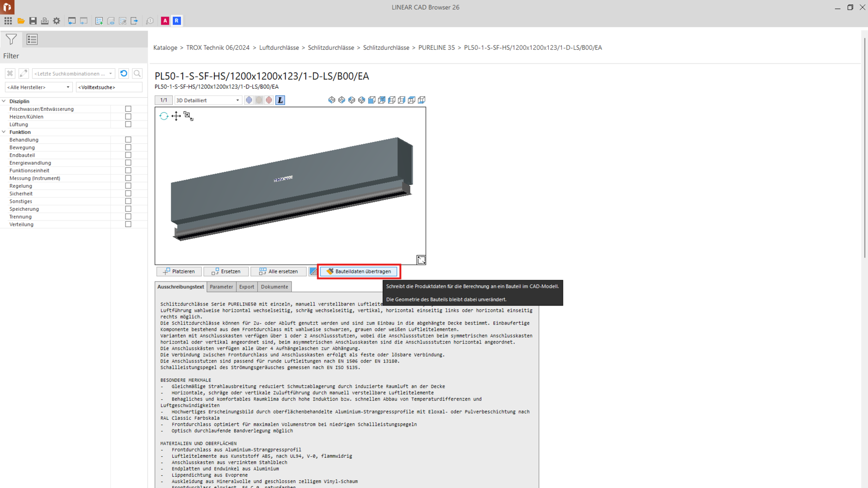Click the fullscreen expand icon in preview corner
This screenshot has width=868, height=488.
pyautogui.click(x=421, y=260)
